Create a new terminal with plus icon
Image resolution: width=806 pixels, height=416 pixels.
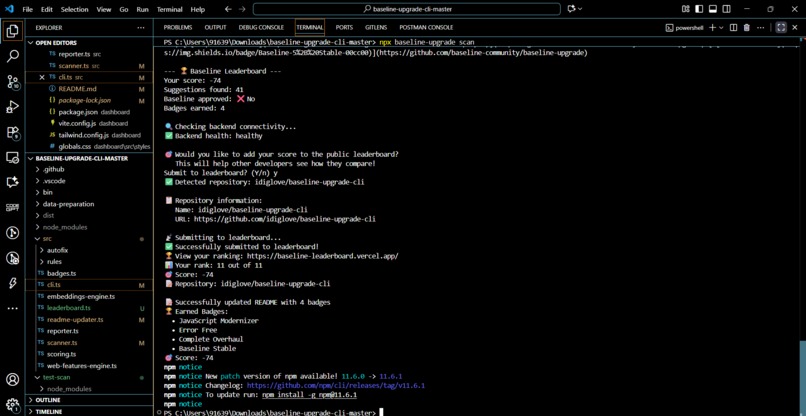click(712, 27)
